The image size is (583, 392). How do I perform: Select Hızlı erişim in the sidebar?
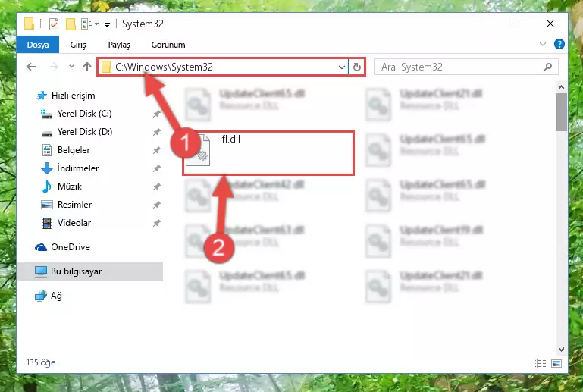(73, 96)
